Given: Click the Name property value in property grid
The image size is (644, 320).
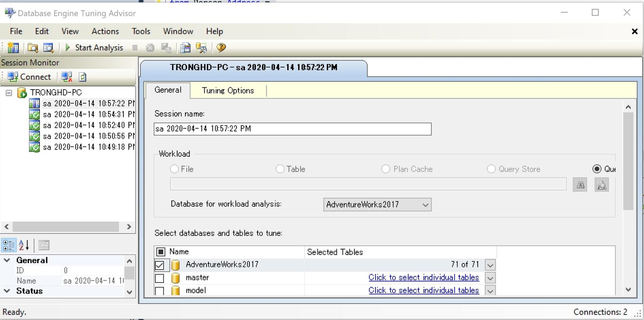Looking at the screenshot, I should tap(93, 281).
